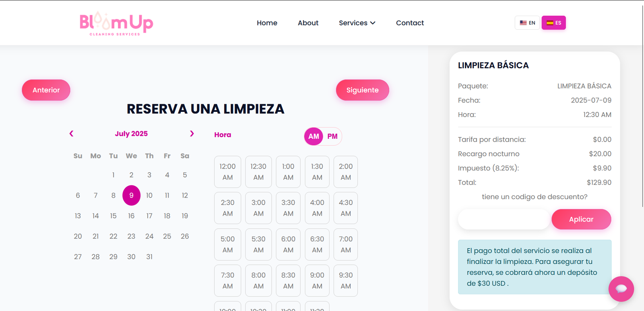Select the 2:30 AM time slot
The image size is (644, 311).
point(227,208)
